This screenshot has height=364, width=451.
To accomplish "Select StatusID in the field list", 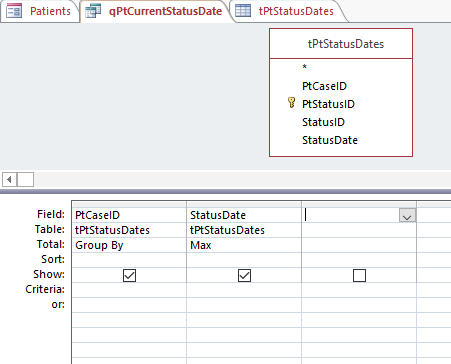I will [323, 122].
